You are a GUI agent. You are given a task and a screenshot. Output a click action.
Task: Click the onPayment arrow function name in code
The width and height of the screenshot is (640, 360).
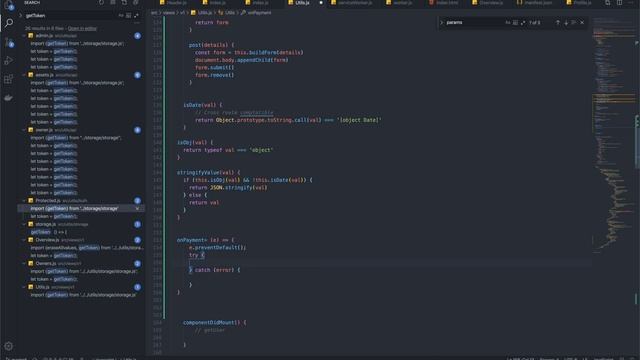[x=192, y=240]
